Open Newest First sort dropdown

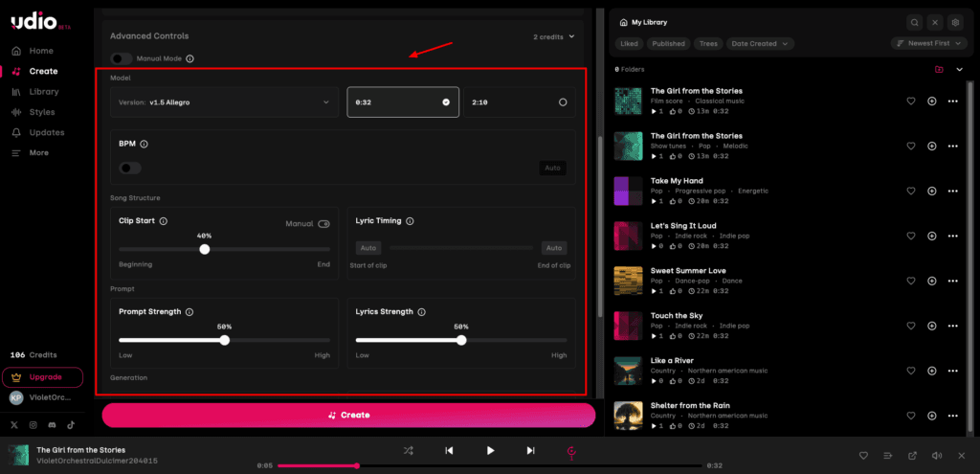coord(929,43)
